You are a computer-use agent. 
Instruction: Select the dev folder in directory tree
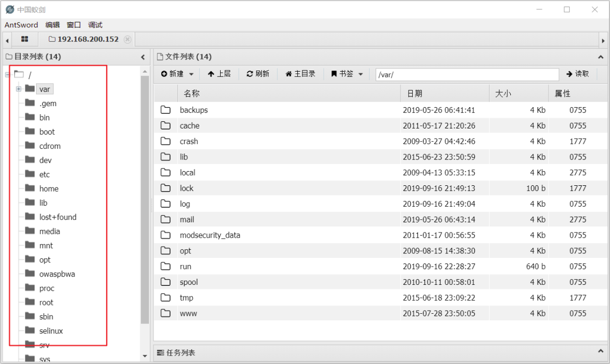click(x=45, y=160)
